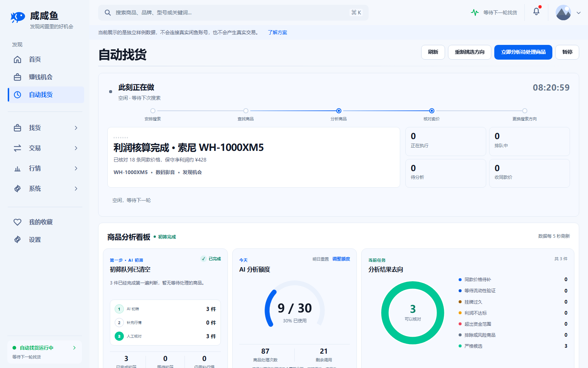Select the 安排搜索 progress step
This screenshot has width=588, height=368.
click(x=153, y=111)
